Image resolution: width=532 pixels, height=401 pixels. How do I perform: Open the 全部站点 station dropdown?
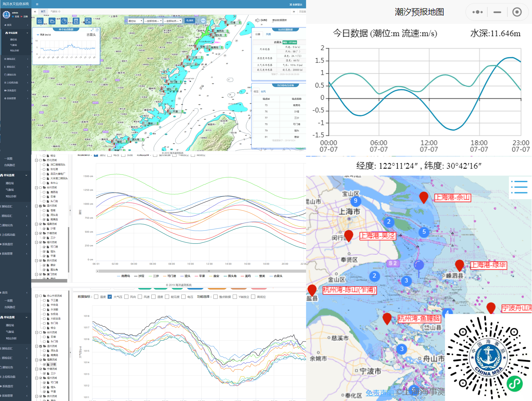(x=172, y=21)
